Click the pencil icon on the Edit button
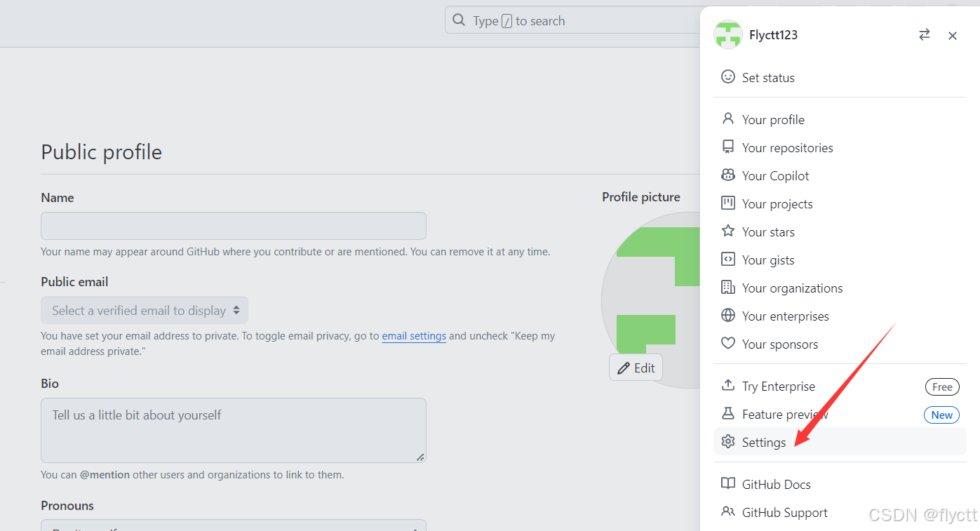Screen dimensions: 980x531 [x=623, y=368]
